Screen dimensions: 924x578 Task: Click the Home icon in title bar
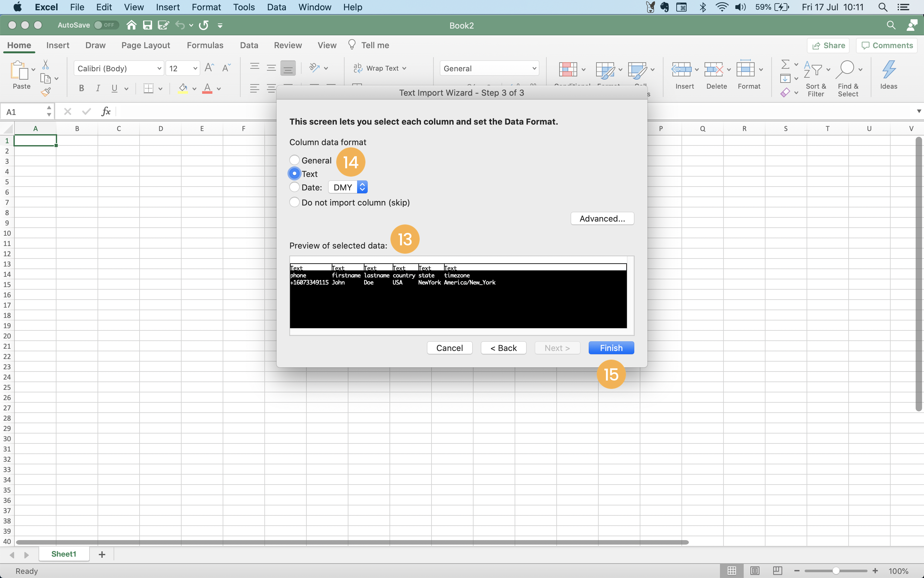click(x=131, y=25)
